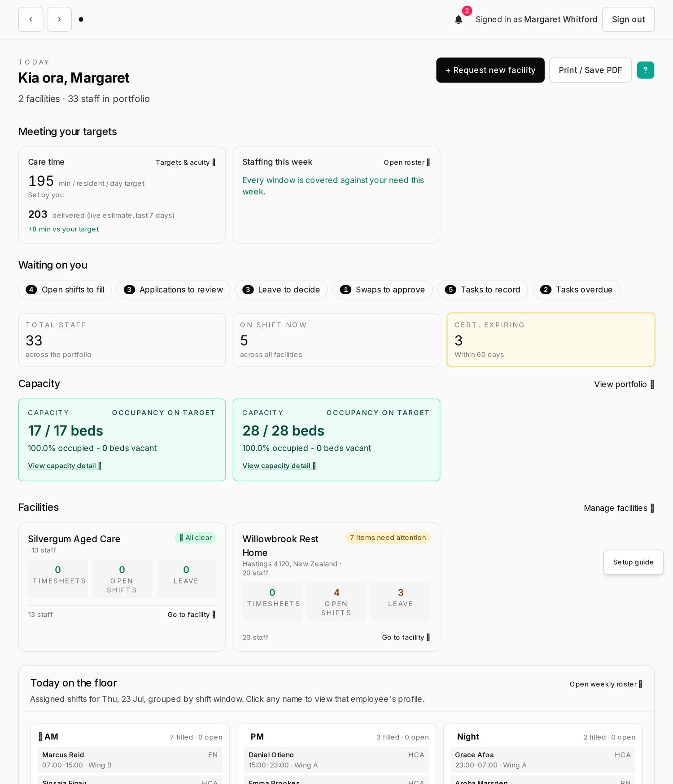This screenshot has height=784, width=673.
Task: Select Tasks overdue chip
Action: (577, 290)
